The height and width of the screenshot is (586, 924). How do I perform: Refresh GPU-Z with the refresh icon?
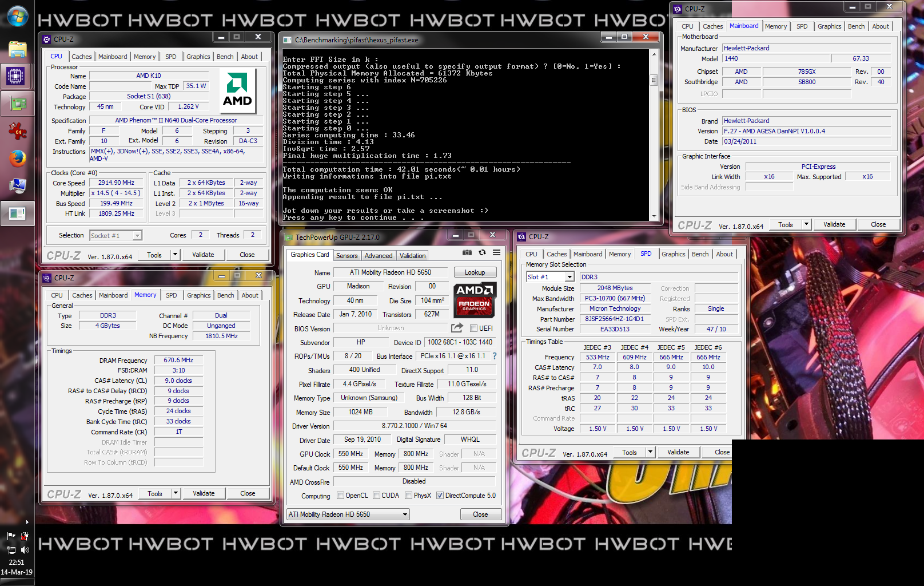pyautogui.click(x=482, y=252)
